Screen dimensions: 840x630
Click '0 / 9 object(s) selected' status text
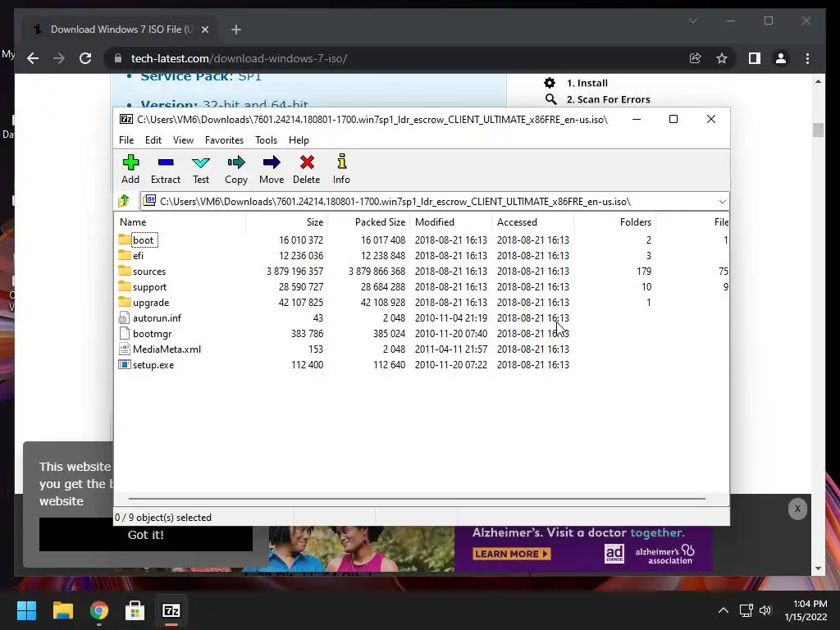point(163,518)
